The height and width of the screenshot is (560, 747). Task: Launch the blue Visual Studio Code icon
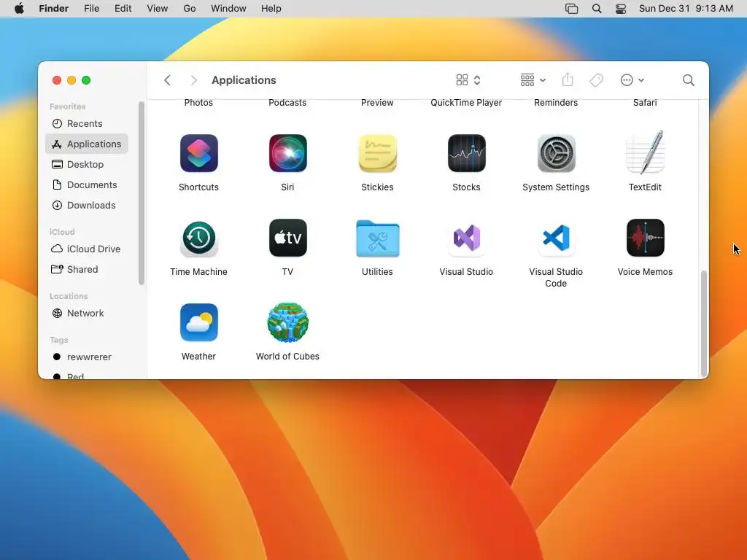click(x=556, y=238)
